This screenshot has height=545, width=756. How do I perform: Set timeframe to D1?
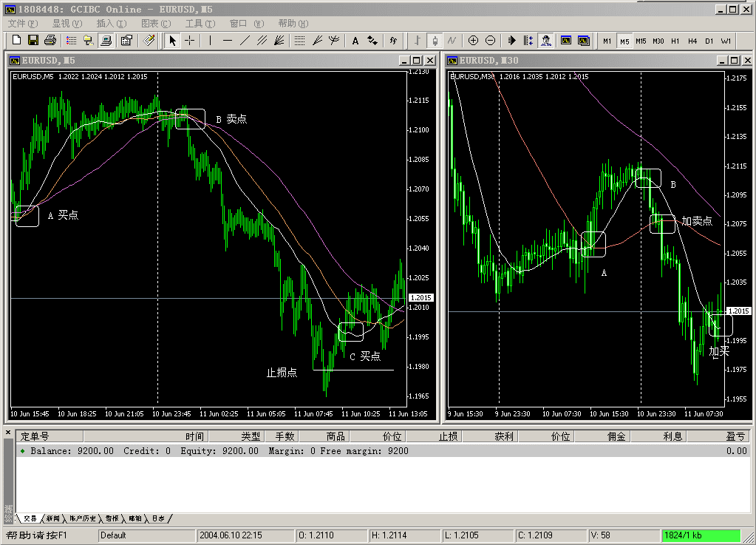[709, 41]
